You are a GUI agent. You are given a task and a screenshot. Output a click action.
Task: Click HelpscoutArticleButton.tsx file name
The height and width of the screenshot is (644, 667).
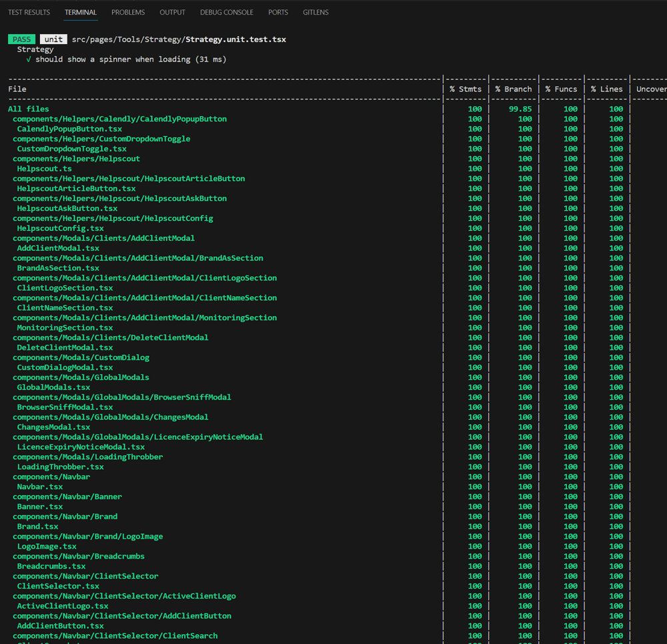76,189
